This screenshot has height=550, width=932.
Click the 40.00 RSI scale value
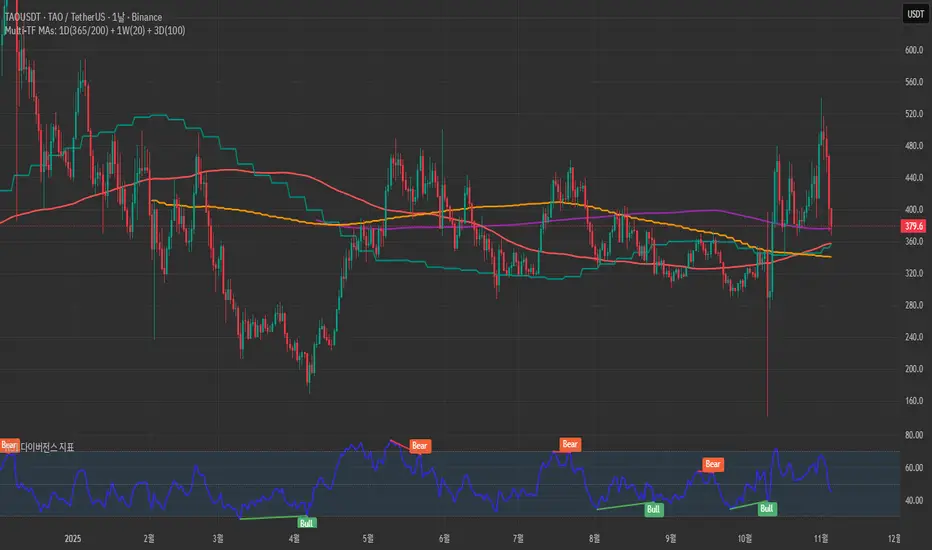[914, 501]
